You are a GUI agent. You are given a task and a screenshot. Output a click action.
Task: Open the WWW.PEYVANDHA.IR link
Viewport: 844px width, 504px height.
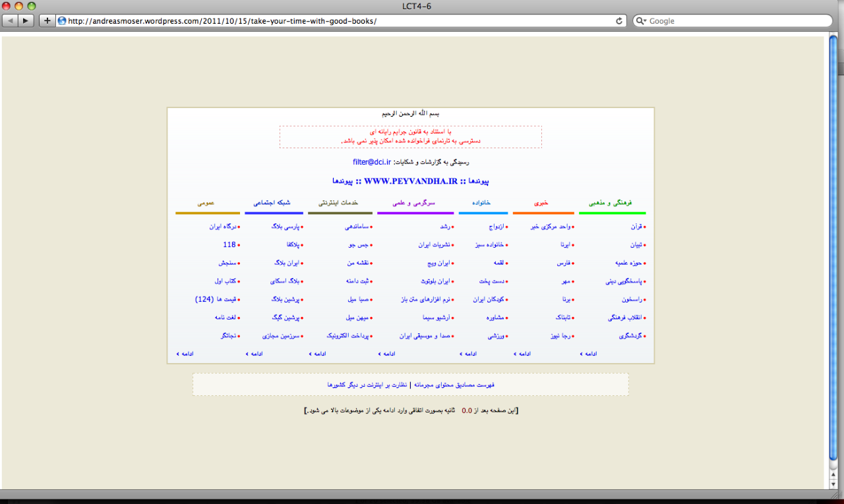[409, 181]
